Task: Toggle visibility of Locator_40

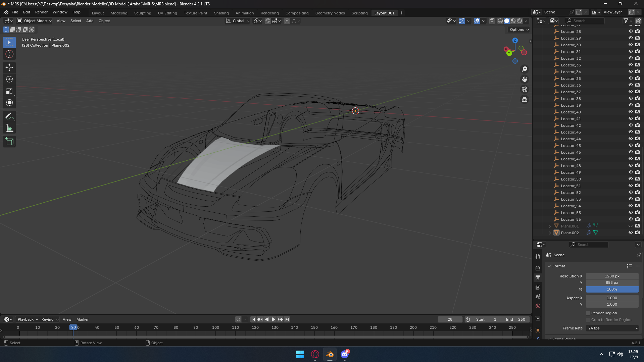Action: point(631,112)
